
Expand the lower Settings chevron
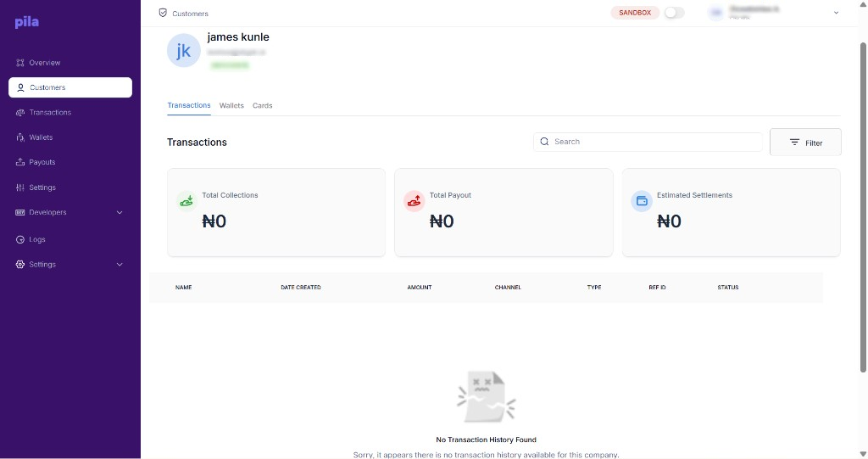[120, 265]
